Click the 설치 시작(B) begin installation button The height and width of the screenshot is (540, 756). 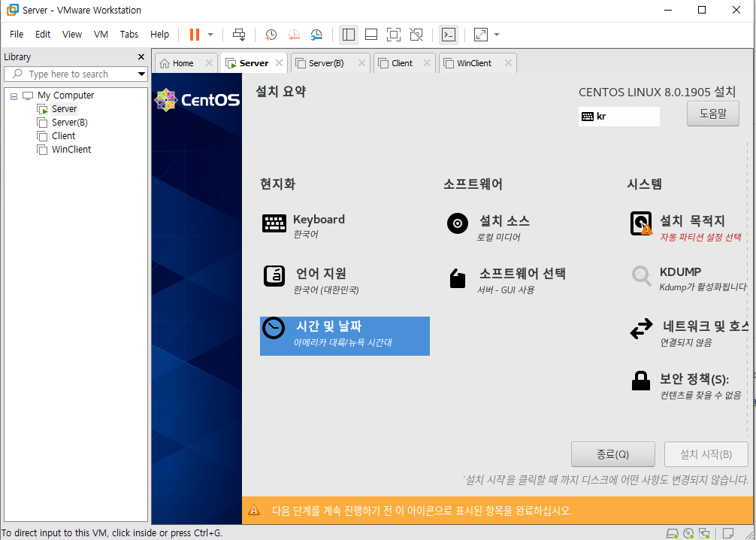(x=706, y=454)
